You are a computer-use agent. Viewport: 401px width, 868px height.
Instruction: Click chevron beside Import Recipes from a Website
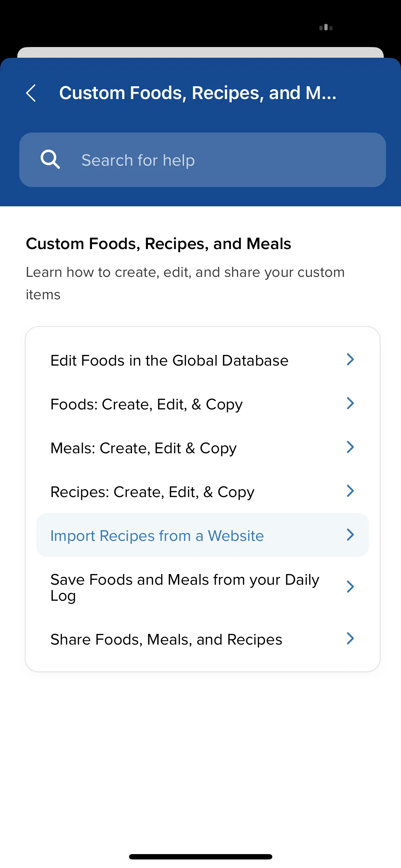(x=350, y=535)
